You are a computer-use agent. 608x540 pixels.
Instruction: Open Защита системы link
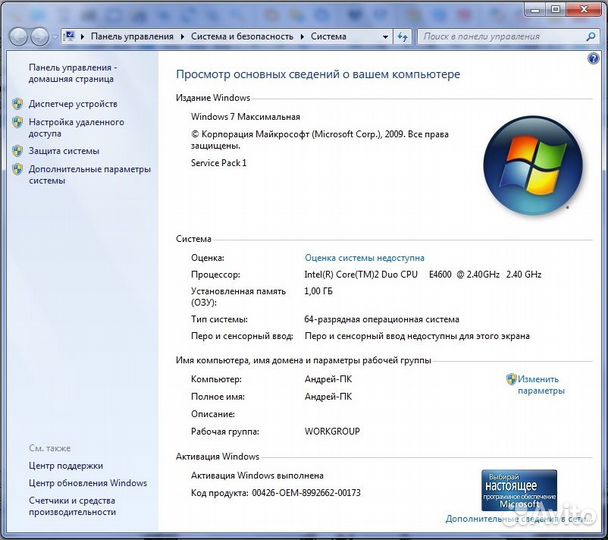click(64, 151)
